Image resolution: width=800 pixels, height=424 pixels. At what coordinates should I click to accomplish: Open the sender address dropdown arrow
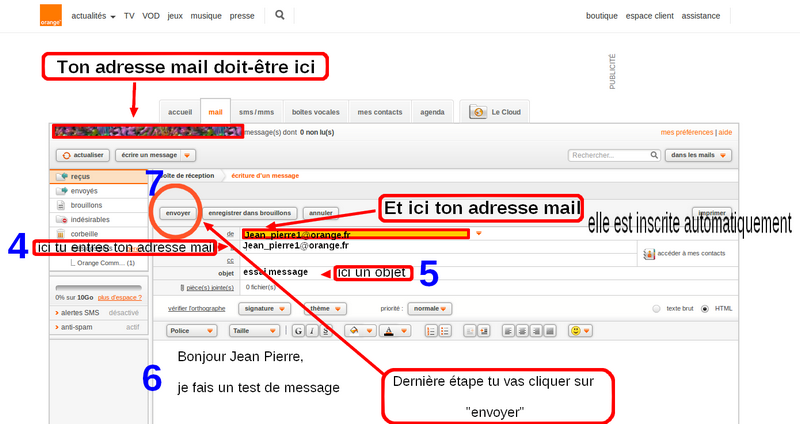tap(479, 234)
